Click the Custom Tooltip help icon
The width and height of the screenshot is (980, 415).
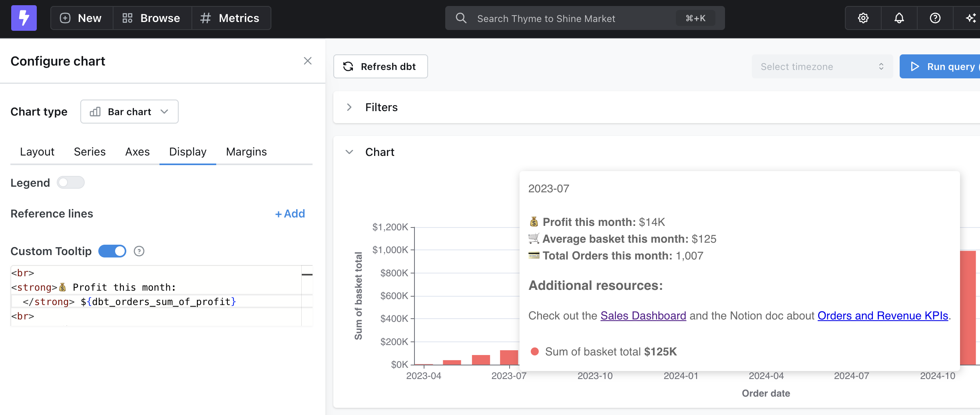coord(139,251)
